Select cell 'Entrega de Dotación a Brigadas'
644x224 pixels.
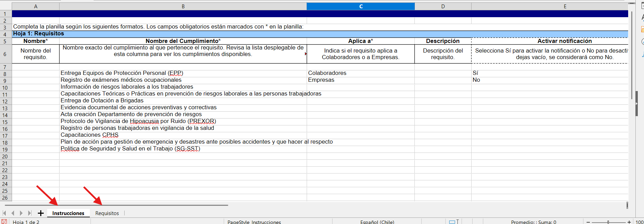click(x=183, y=101)
